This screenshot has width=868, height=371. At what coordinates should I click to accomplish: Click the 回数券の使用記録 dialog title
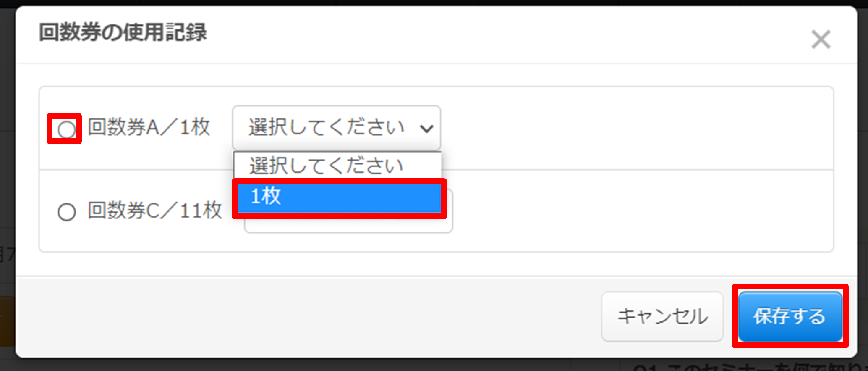pos(123,33)
